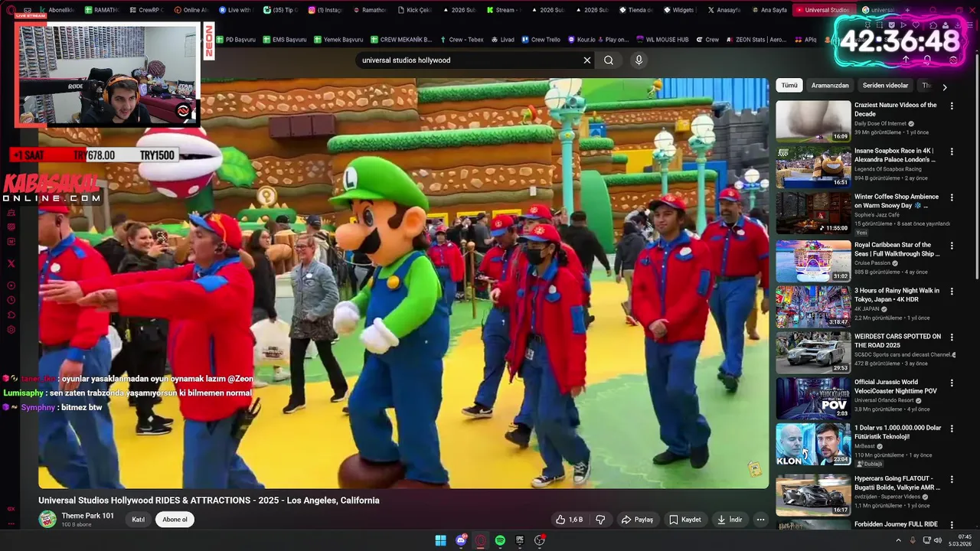Open options for Winter Coffee Shop Ambience
980x551 pixels.
pyautogui.click(x=952, y=197)
